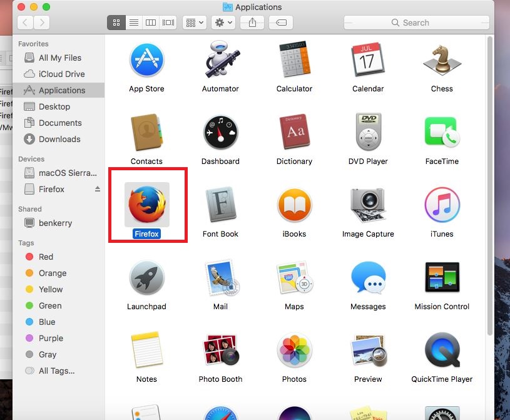Click the Notes notepad icon

pyautogui.click(x=146, y=350)
